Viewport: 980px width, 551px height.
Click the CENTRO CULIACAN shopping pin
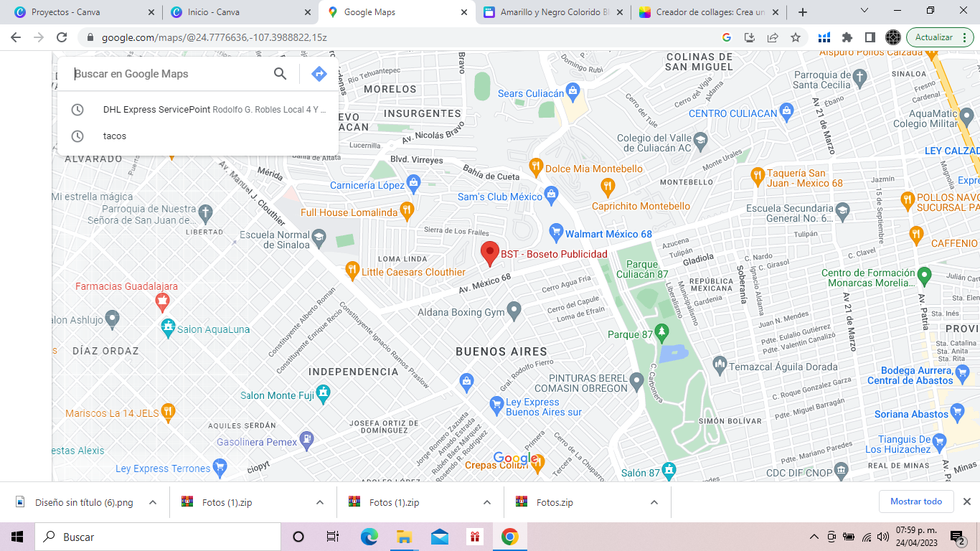click(786, 111)
